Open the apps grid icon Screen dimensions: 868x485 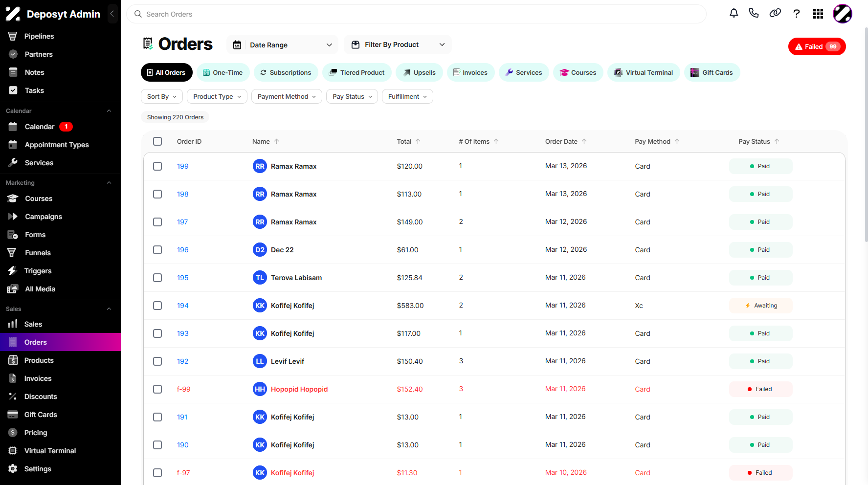pos(818,14)
